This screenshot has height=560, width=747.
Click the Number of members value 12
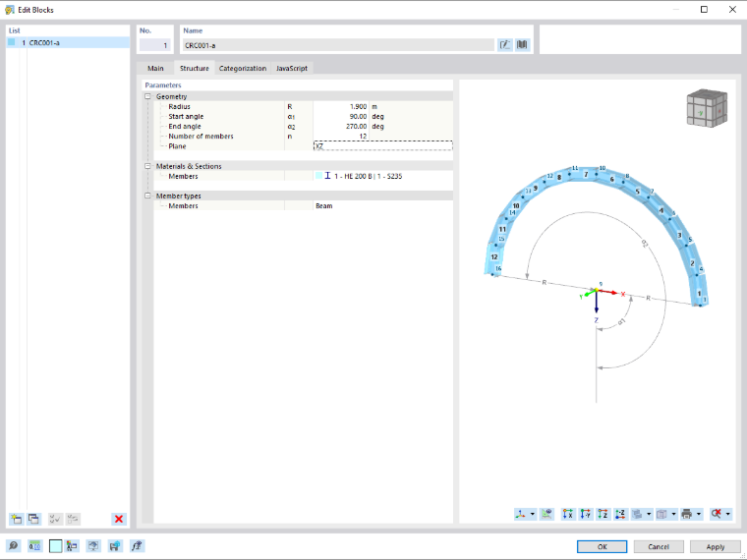pyautogui.click(x=341, y=137)
